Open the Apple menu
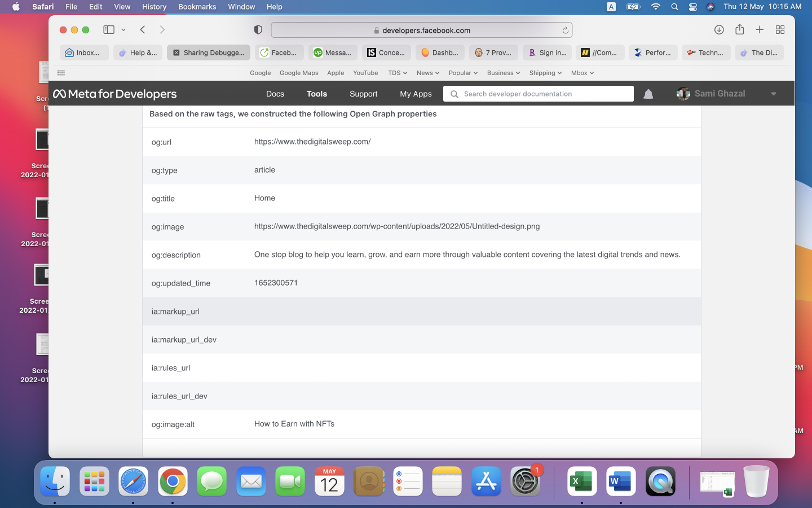 click(16, 7)
